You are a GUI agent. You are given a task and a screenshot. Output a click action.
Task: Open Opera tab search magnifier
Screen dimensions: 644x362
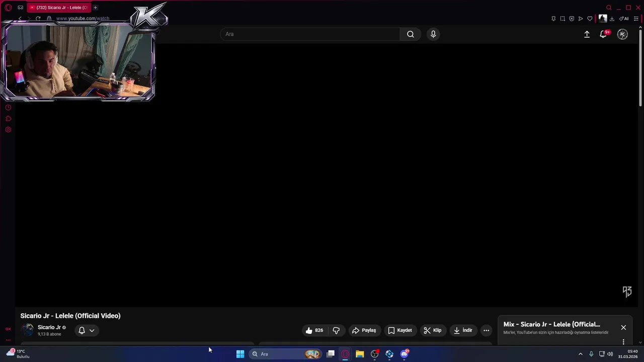609,8
